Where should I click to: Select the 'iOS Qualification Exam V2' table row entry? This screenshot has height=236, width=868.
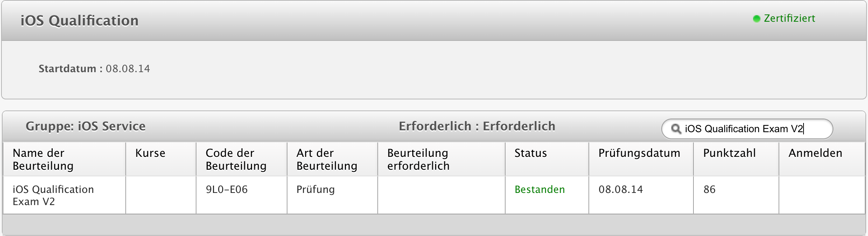click(x=53, y=196)
